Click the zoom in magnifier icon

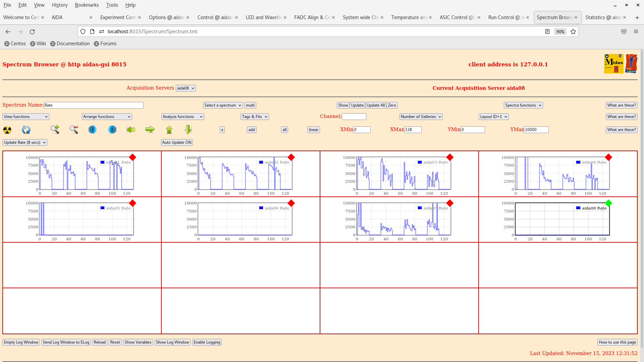tap(55, 129)
